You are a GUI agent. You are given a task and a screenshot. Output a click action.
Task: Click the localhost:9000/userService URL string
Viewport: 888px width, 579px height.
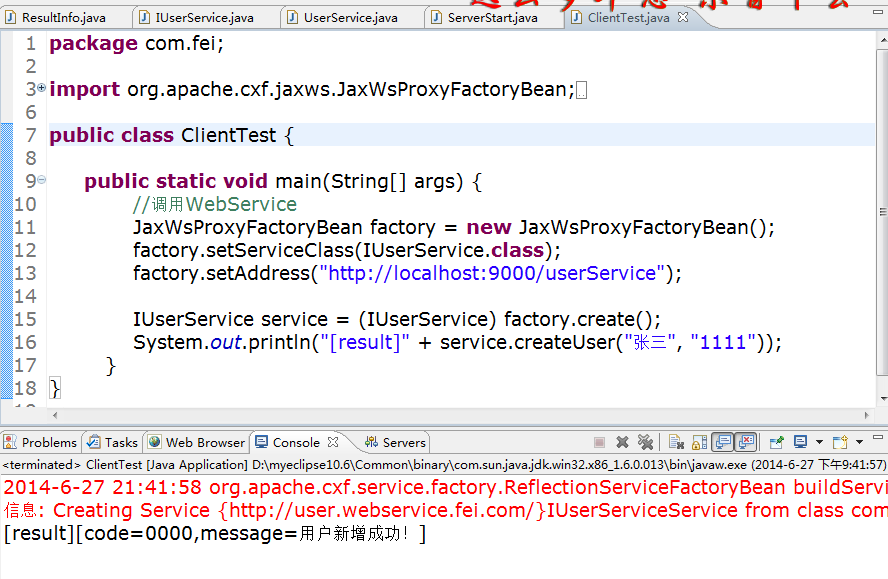tap(492, 274)
